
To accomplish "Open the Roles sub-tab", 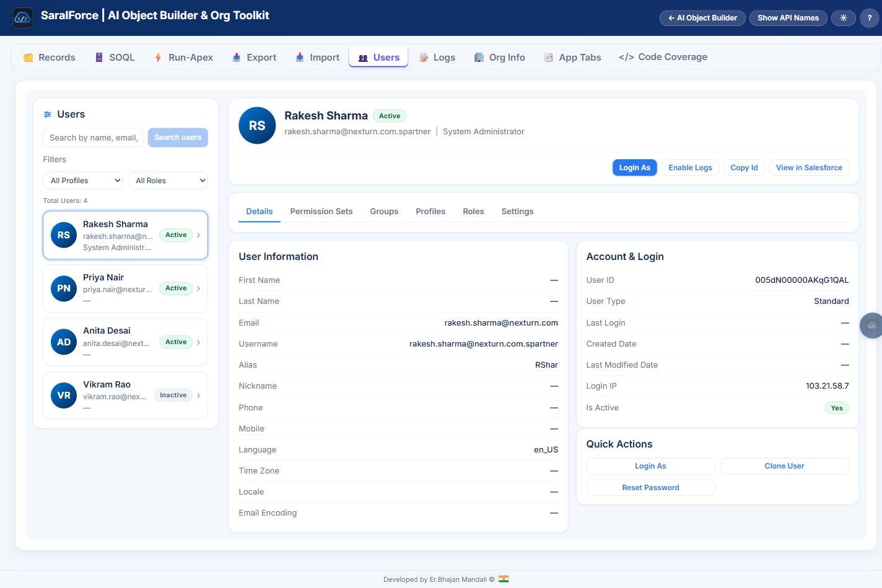I will 473,212.
